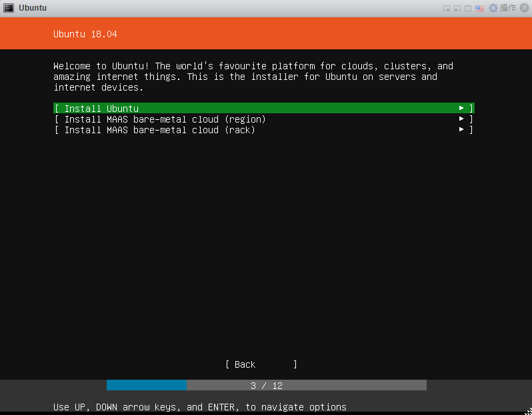Open the 操作 actions menu
The image size is (532, 415).
click(507, 8)
